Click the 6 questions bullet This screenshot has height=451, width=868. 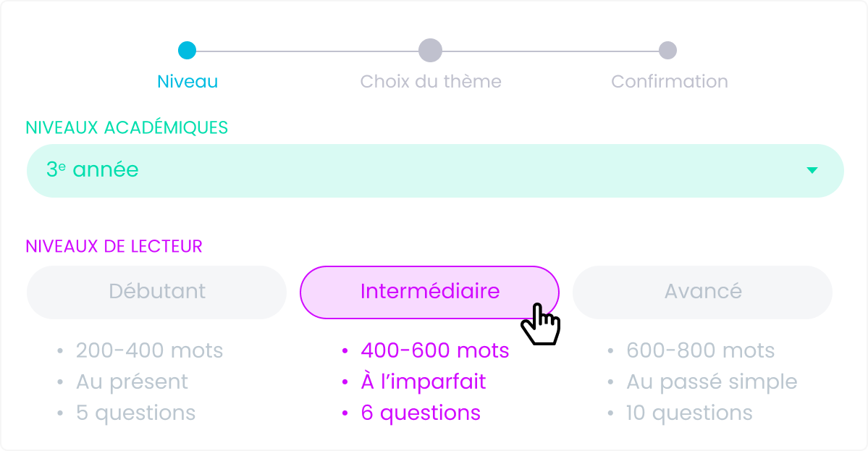pos(421,413)
